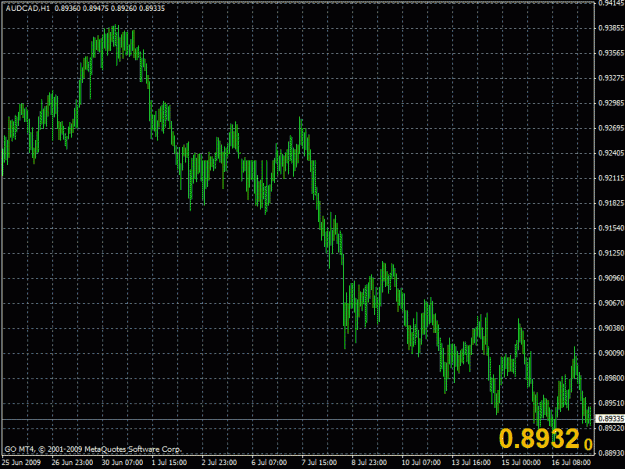The width and height of the screenshot is (625, 469).
Task: Click the 6 Jul 07:00 time label
Action: click(x=269, y=463)
